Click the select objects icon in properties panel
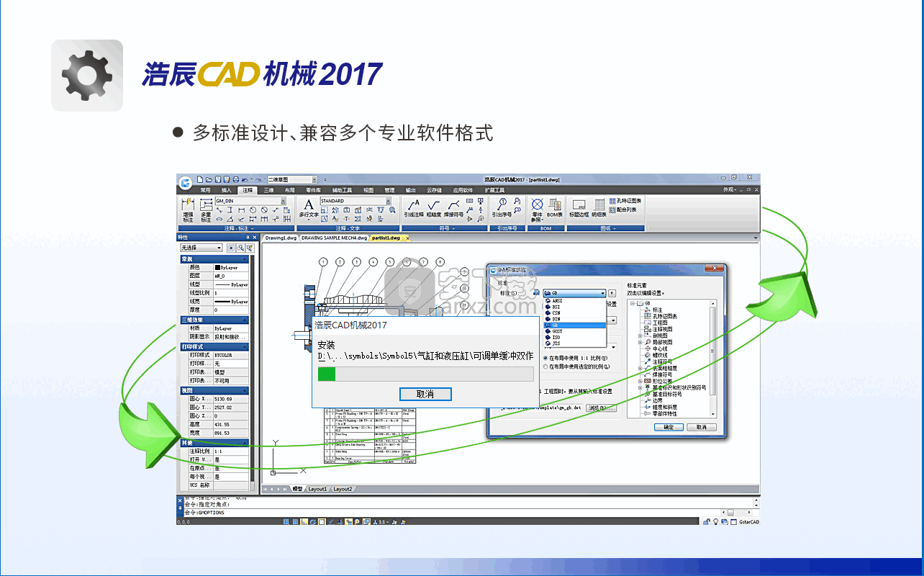The width and height of the screenshot is (924, 576). (x=240, y=248)
